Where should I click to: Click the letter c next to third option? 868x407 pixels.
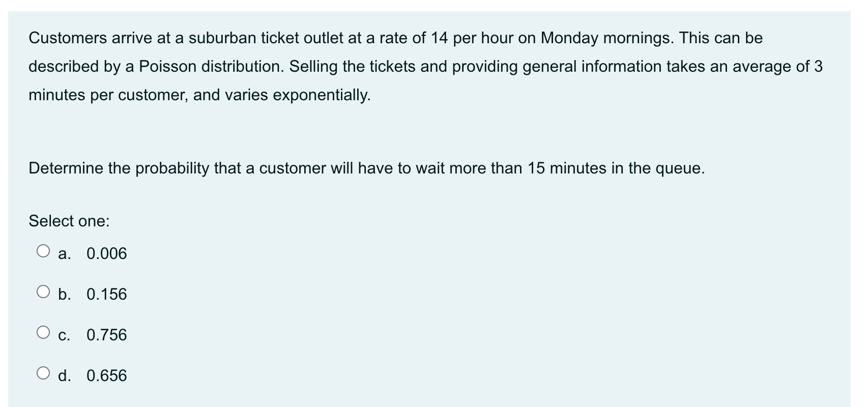pyautogui.click(x=64, y=335)
